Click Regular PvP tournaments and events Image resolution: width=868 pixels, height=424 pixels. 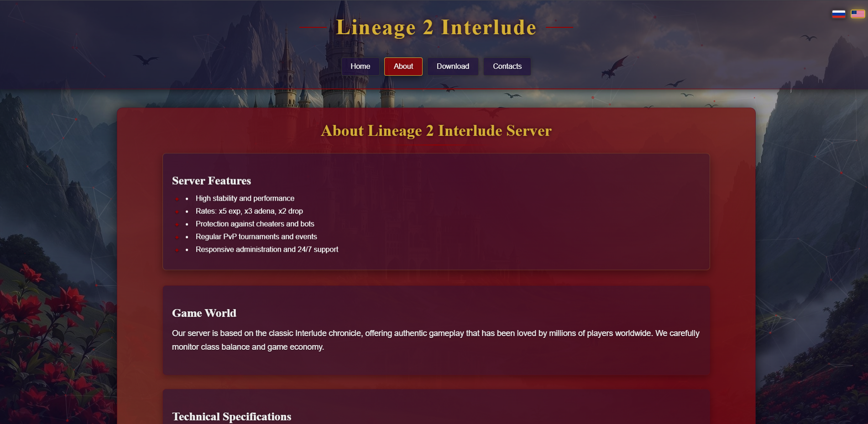pos(256,237)
